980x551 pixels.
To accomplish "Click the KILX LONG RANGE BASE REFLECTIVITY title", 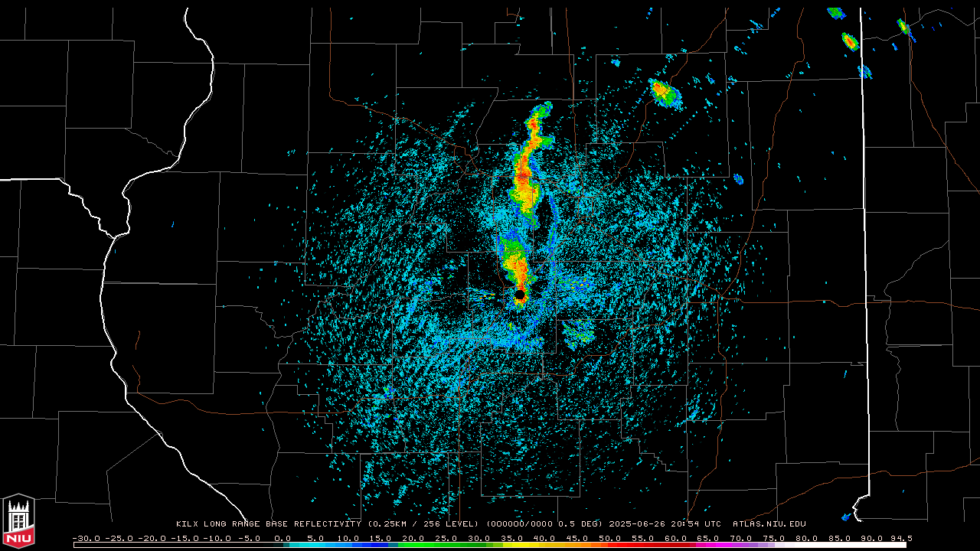I will click(x=269, y=524).
